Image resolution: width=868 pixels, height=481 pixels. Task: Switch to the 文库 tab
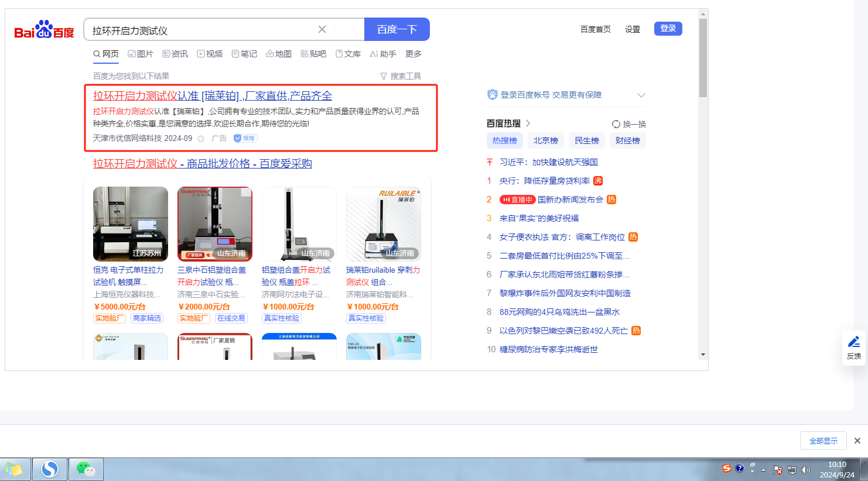pyautogui.click(x=348, y=54)
